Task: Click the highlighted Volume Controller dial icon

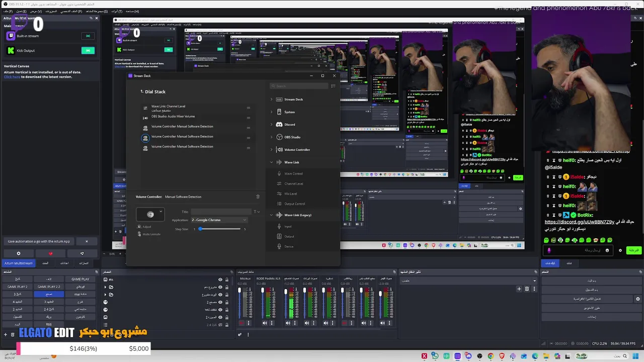Action: [145, 137]
